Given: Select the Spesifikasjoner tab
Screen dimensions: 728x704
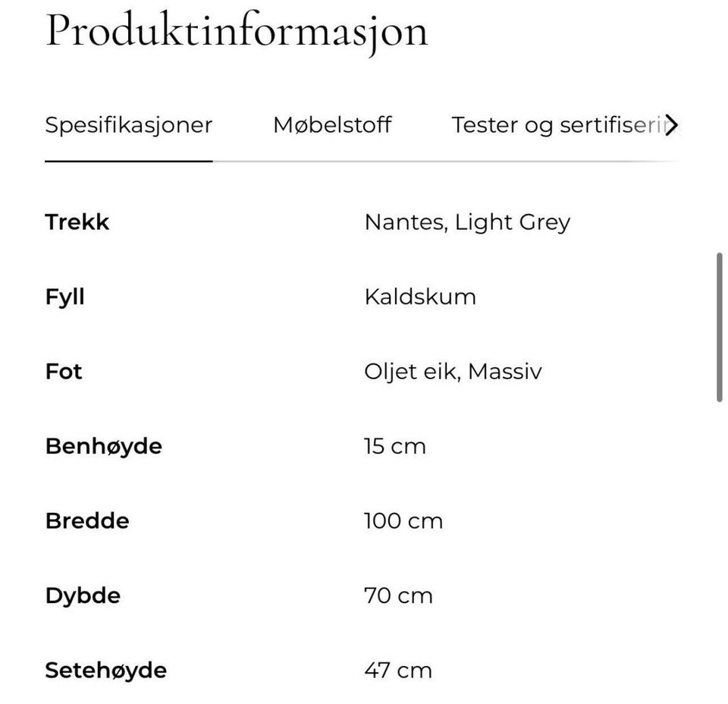Looking at the screenshot, I should coord(128,125).
